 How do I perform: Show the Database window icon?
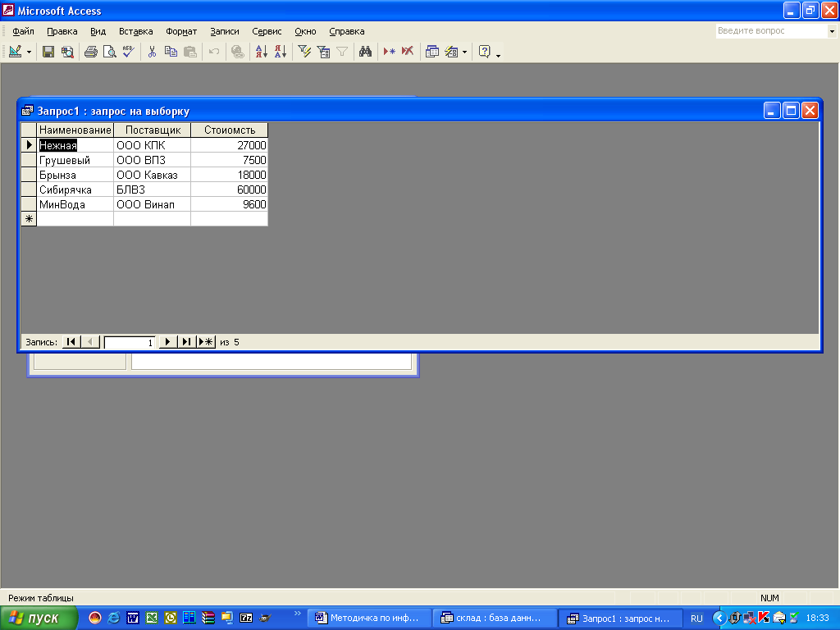pyautogui.click(x=431, y=52)
